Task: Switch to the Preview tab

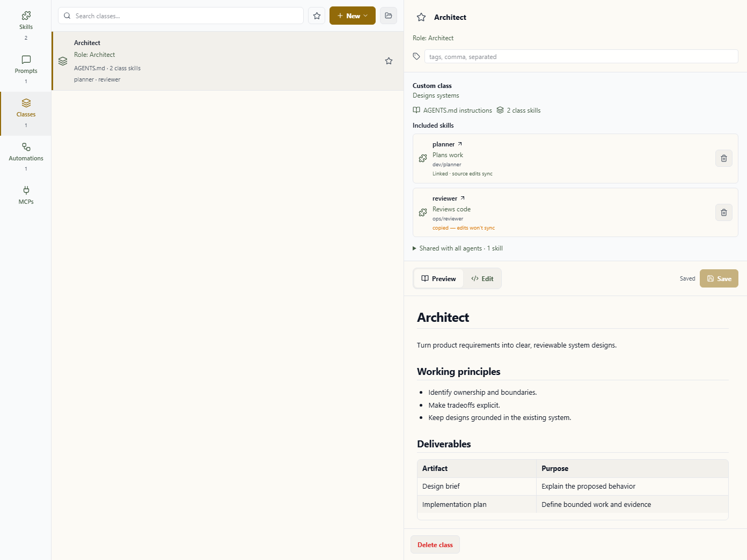Action: tap(438, 278)
